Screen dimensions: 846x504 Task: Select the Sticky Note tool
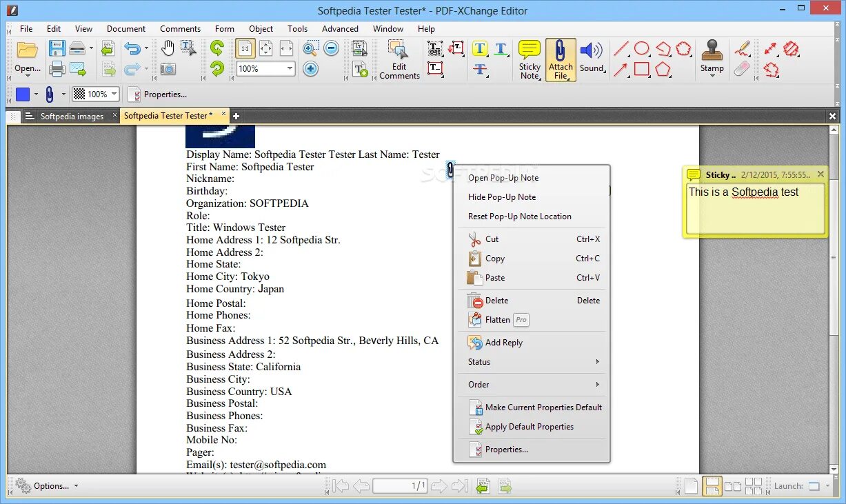tap(530, 60)
